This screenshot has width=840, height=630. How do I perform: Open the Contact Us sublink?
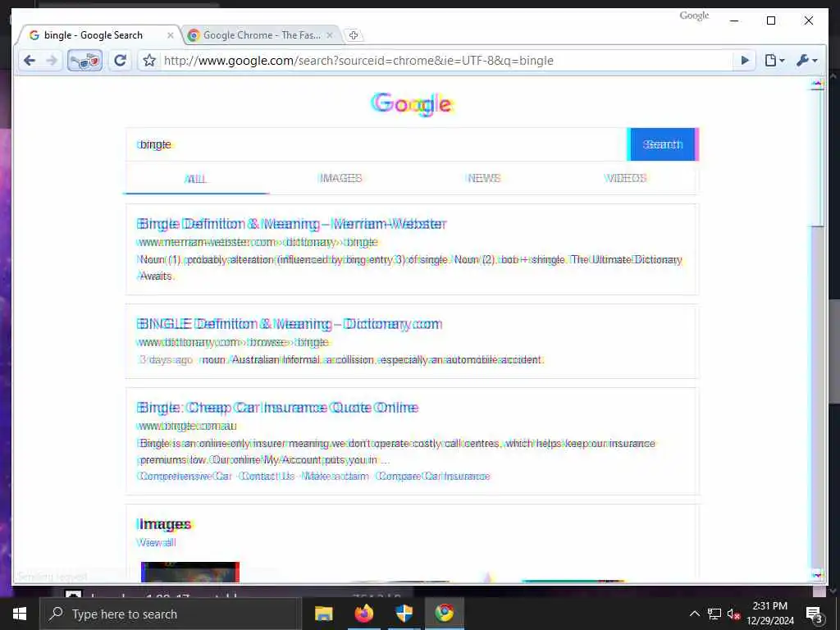click(x=267, y=477)
